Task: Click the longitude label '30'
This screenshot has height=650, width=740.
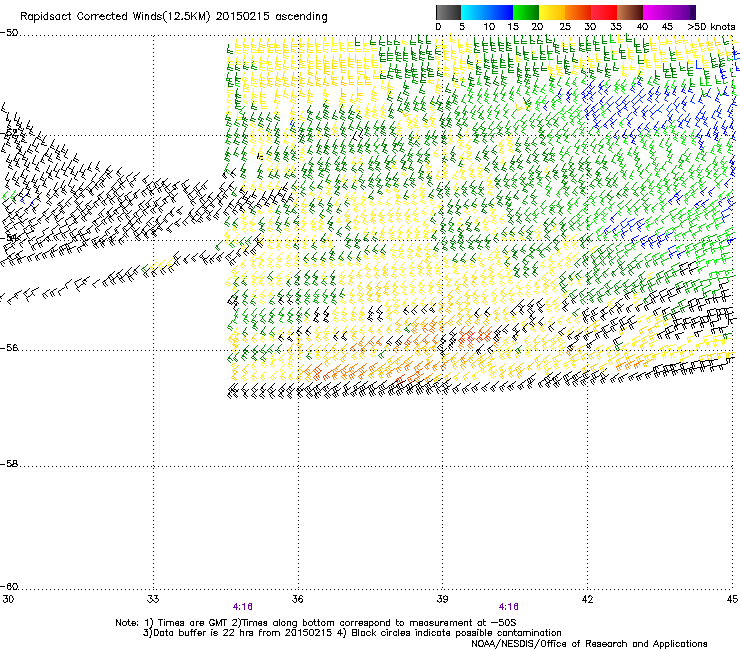Action: tap(8, 599)
